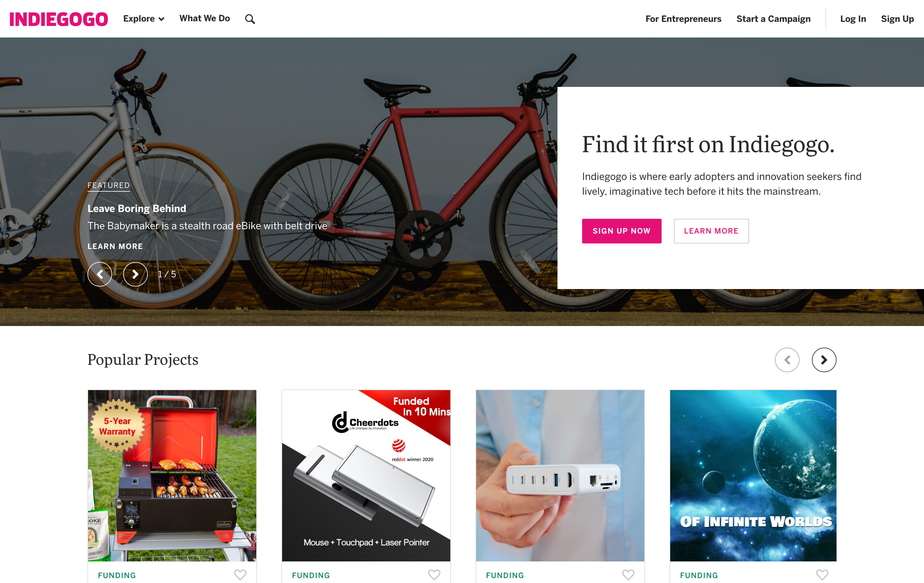
Task: Favorite the USB hub project heart
Action: click(628, 575)
